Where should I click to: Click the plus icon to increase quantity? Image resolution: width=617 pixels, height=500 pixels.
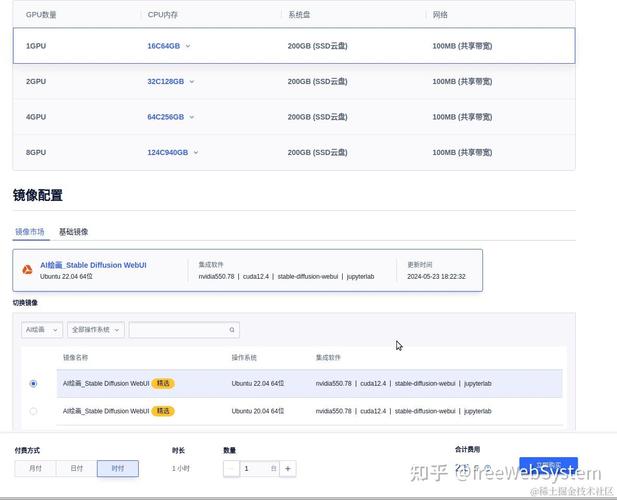[288, 468]
